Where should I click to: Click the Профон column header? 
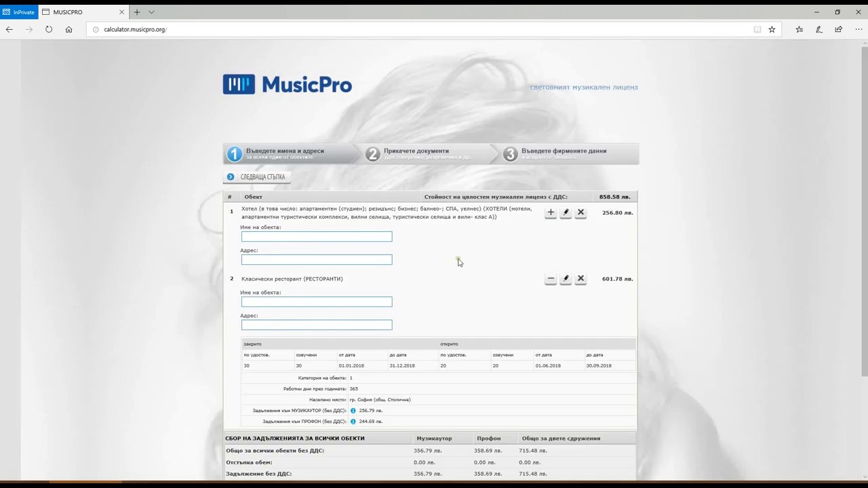click(x=488, y=439)
